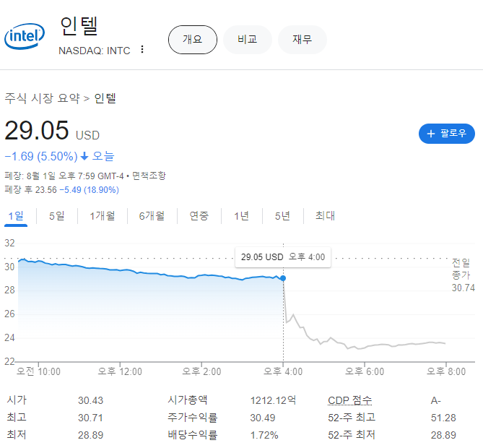This screenshot has width=483, height=448.
Task: Click the 오후 8:00 axis label
Action: pos(446,371)
